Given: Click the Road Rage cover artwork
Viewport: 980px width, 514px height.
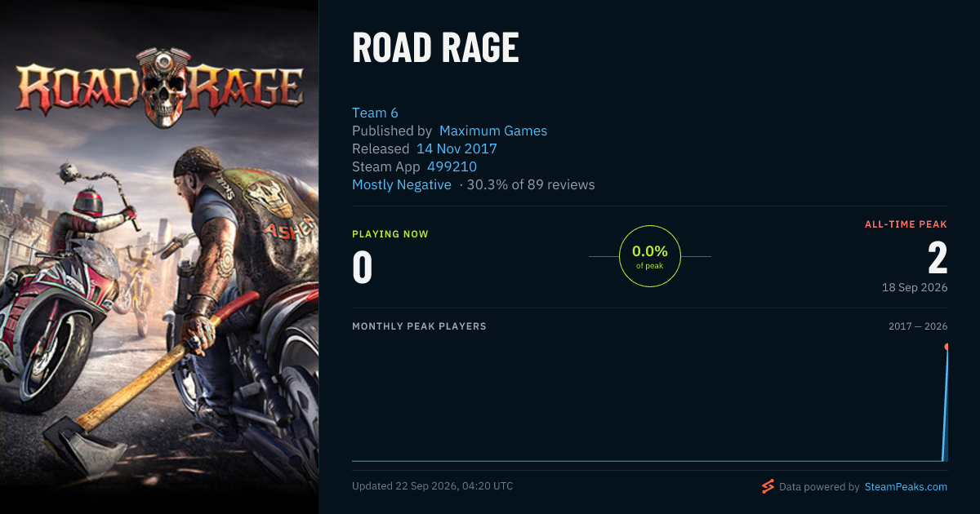Looking at the screenshot, I should coord(159,257).
